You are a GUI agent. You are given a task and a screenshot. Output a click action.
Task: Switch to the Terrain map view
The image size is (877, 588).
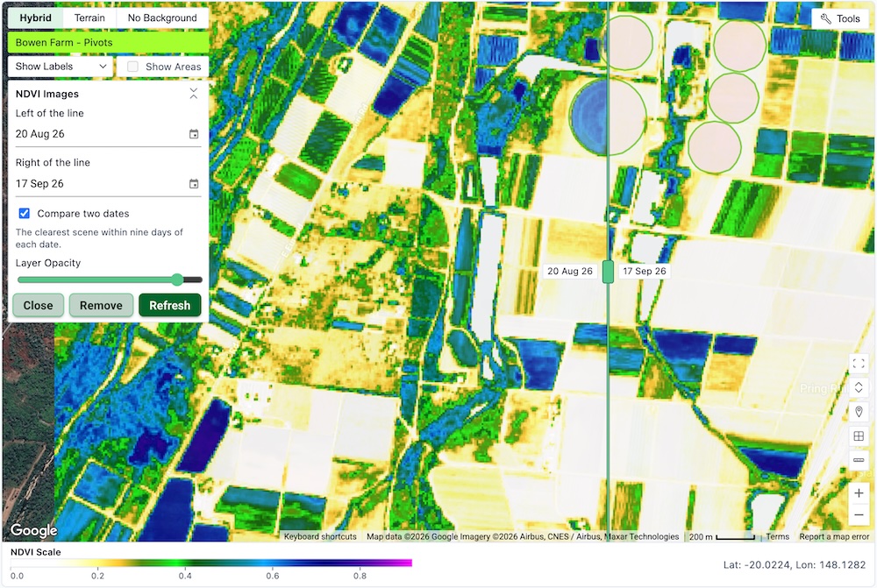pyautogui.click(x=89, y=18)
